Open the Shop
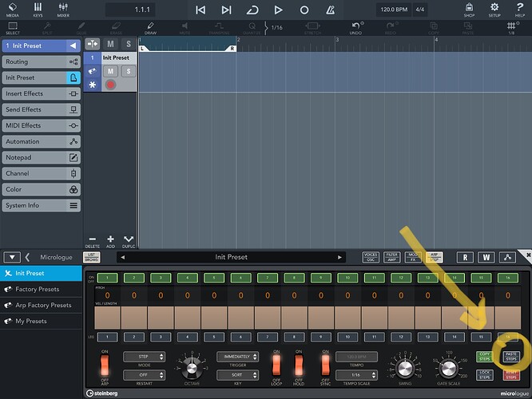Image resolution: width=532 pixels, height=399 pixels. [x=469, y=10]
